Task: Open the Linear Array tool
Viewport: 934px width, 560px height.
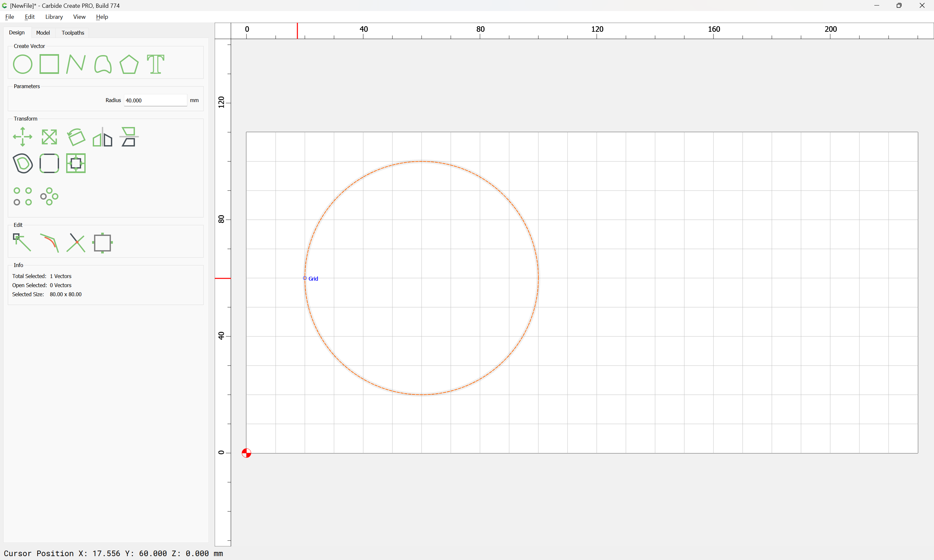Action: coord(23,196)
